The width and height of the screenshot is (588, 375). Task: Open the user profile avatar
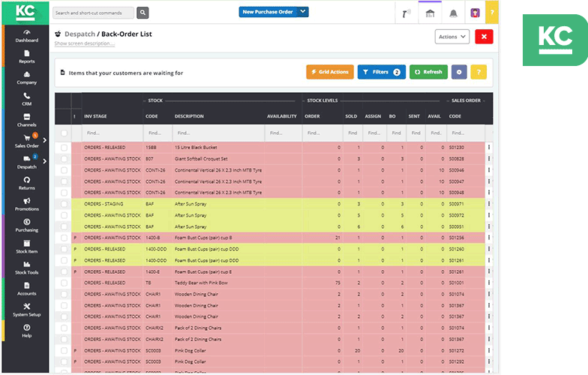[475, 13]
